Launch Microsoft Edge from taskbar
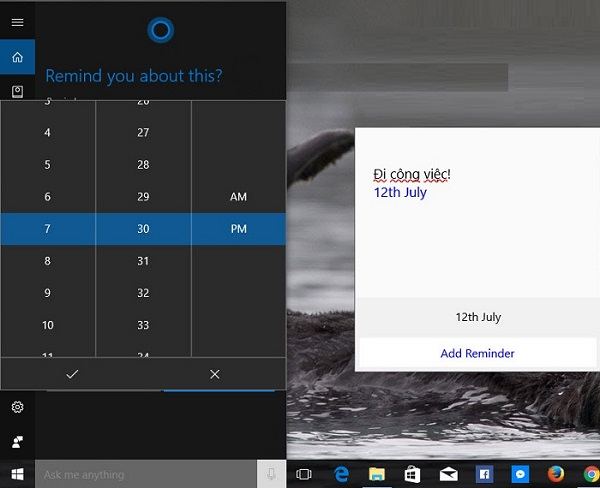 341,474
